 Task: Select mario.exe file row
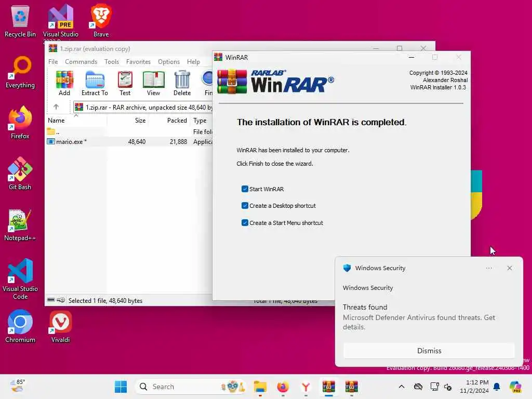point(129,142)
